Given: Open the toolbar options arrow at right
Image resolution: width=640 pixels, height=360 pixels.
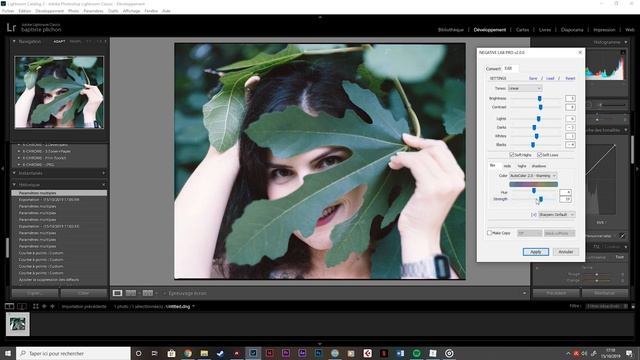Looking at the screenshot, I should 524,293.
